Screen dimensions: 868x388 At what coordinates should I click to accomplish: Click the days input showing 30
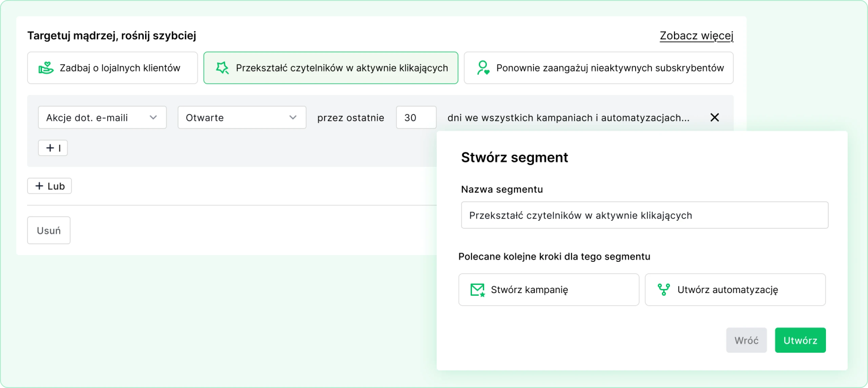[x=416, y=117]
